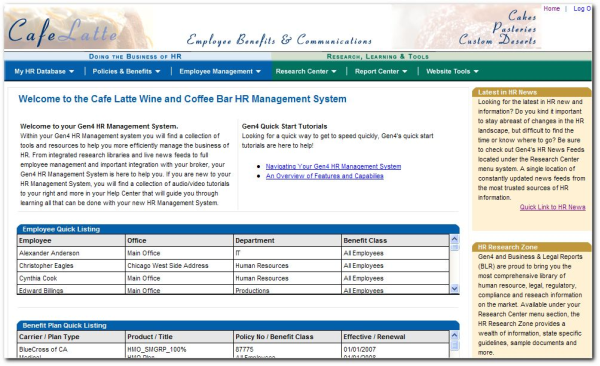Click the HMO_SMGRP_100% product cell
Image resolution: width=600 pixels, height=366 pixels.
pyautogui.click(x=157, y=350)
